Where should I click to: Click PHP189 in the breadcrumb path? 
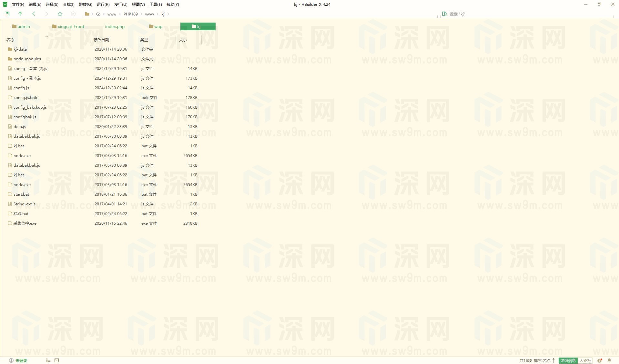[130, 14]
